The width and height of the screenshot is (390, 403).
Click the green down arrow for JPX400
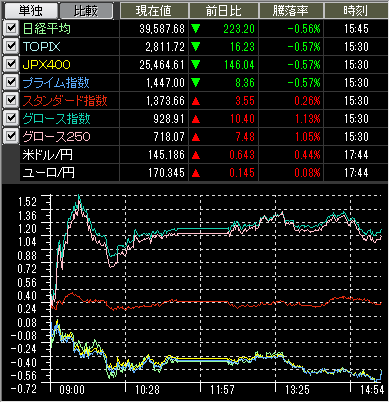point(196,65)
